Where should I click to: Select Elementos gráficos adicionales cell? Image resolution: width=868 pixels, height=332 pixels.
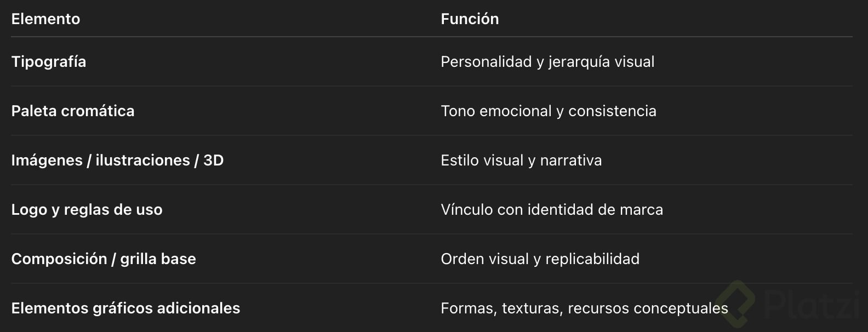click(125, 308)
